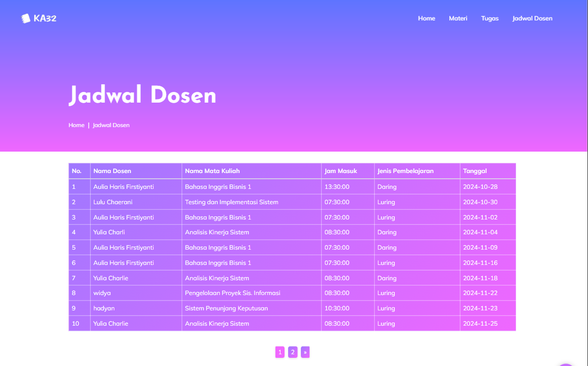
Task: Click the Jenis Pembelajaran column header
Action: [x=406, y=171]
